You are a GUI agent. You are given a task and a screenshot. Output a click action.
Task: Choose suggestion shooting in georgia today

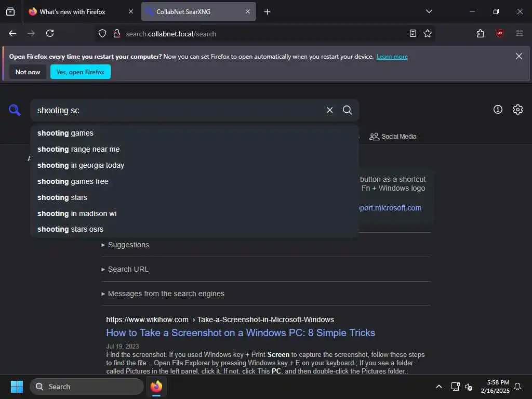pos(194,165)
